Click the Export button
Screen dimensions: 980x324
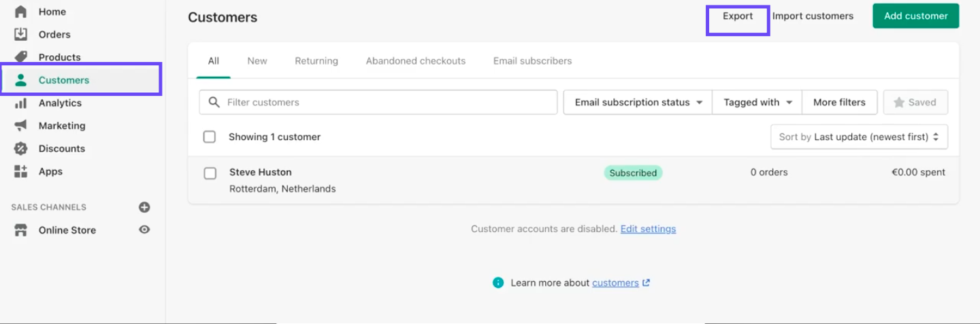(x=738, y=16)
